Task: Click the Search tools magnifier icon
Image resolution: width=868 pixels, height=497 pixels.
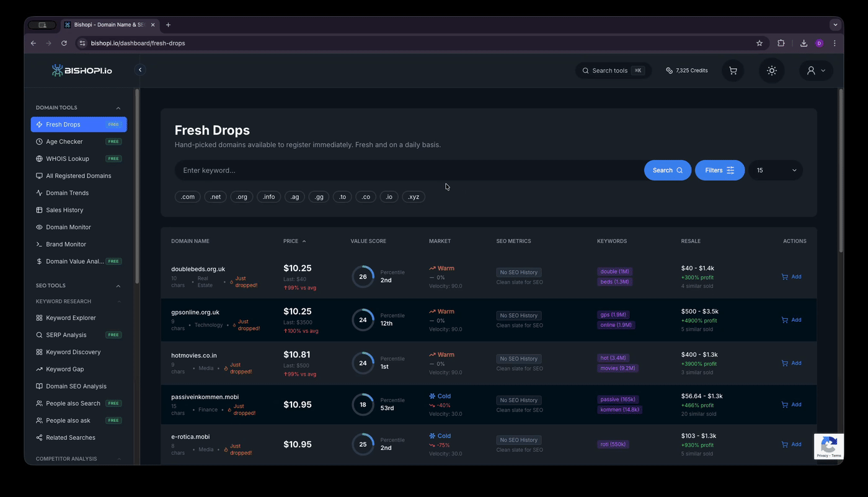Action: click(585, 70)
